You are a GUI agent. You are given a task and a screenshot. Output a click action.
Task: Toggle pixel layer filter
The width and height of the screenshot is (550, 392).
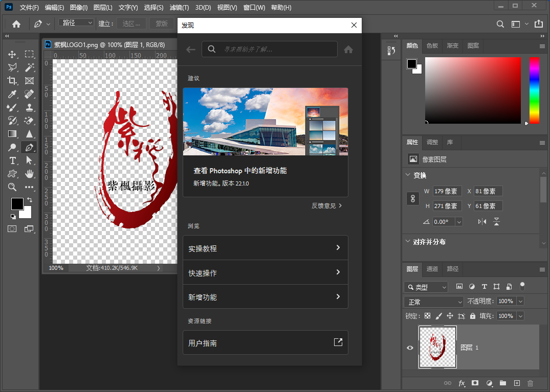coord(459,287)
